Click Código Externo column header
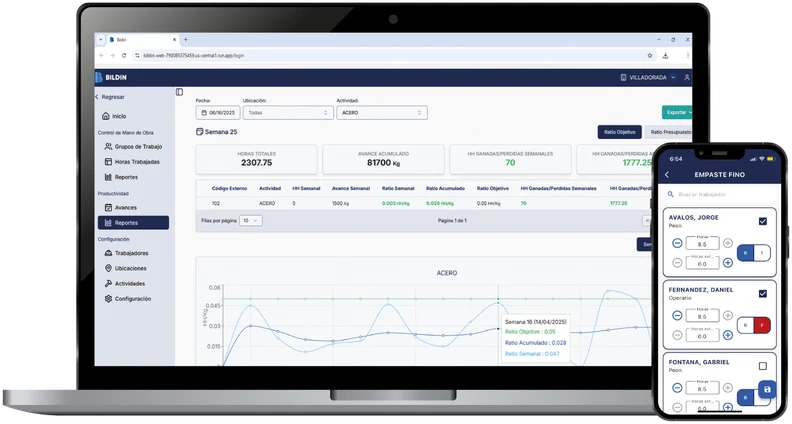The height and width of the screenshot is (424, 792). tap(229, 189)
